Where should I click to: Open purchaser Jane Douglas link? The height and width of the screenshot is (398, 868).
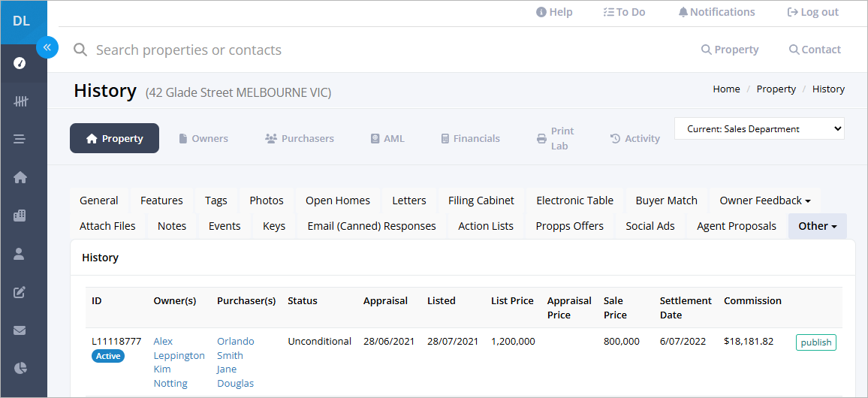(x=235, y=376)
